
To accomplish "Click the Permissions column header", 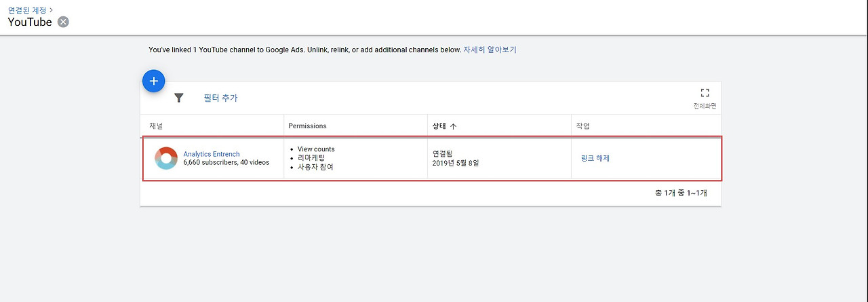I will pyautogui.click(x=307, y=126).
